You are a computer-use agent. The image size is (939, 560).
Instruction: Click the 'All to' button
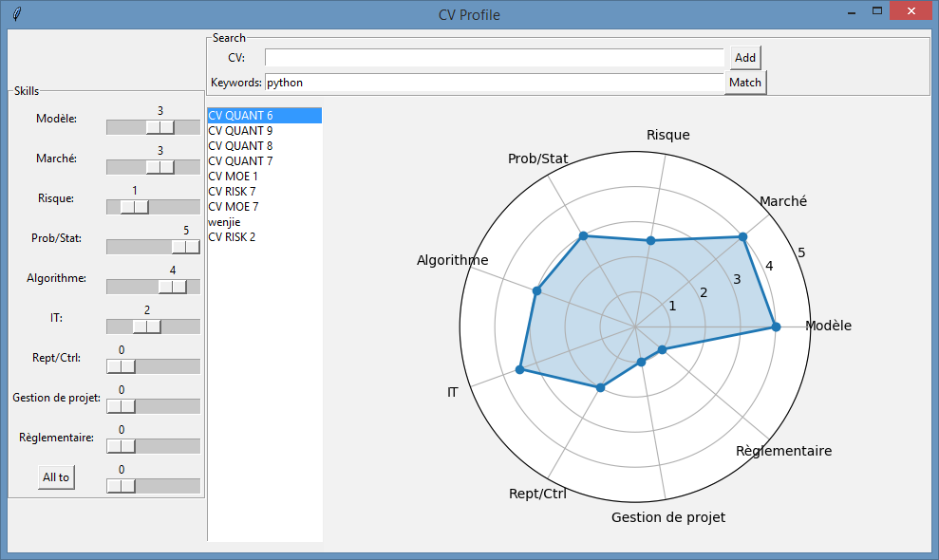[56, 477]
